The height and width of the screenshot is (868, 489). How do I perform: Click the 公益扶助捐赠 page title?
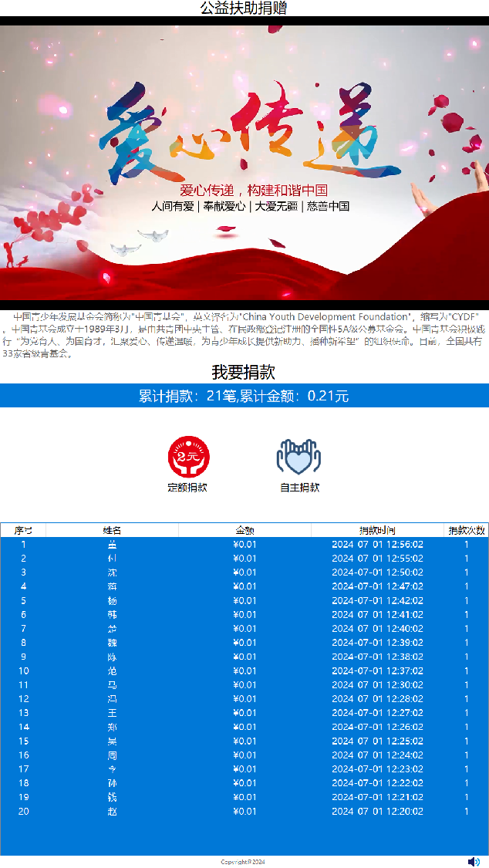(x=244, y=8)
